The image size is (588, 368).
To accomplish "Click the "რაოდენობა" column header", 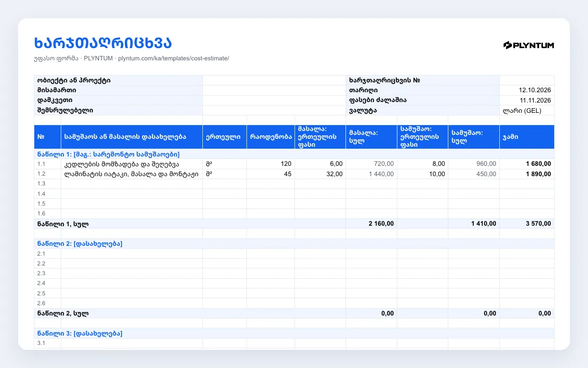I will click(270, 137).
